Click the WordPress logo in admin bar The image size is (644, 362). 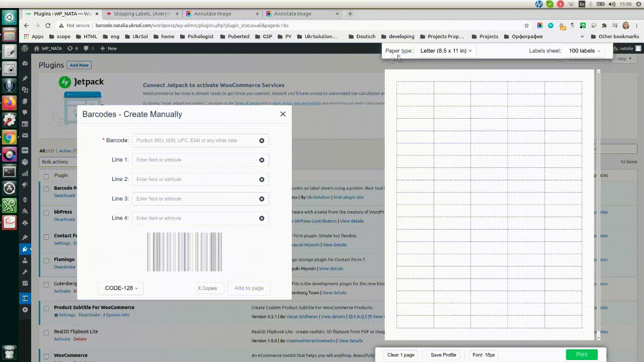coord(25,48)
